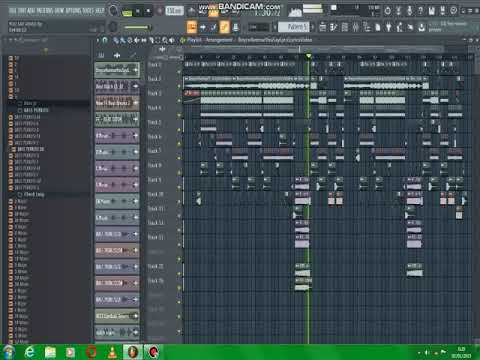Click the render export icon

pyautogui.click(x=442, y=11)
